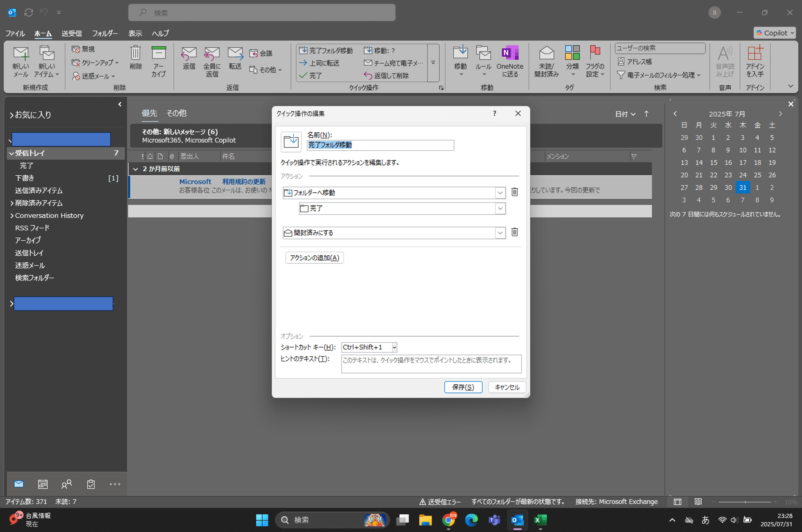Toggle the sort order arrow beside 日付
Screen dimensions: 802x532
click(646, 114)
